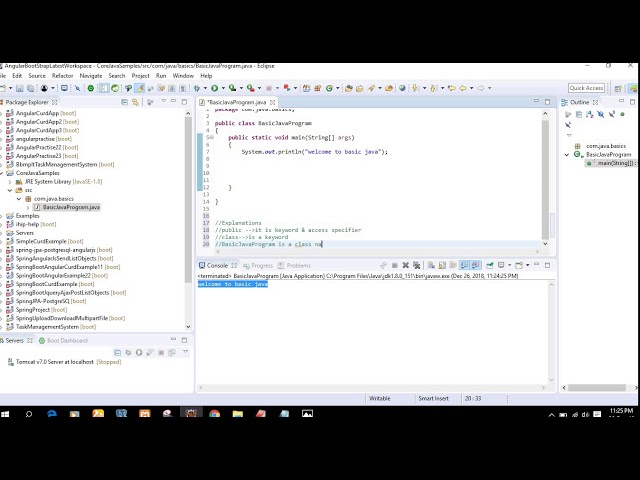
Task: Select main(String[]) in the Outline
Action: (x=612, y=163)
